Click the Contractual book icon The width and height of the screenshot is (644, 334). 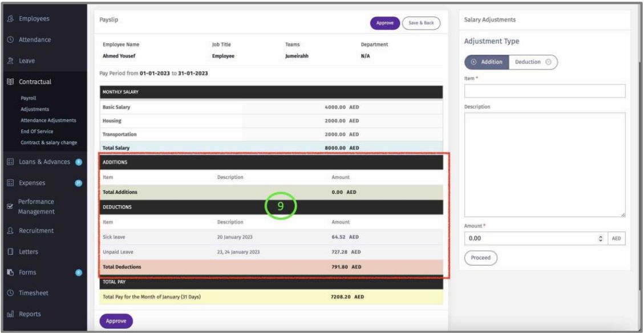pos(10,82)
